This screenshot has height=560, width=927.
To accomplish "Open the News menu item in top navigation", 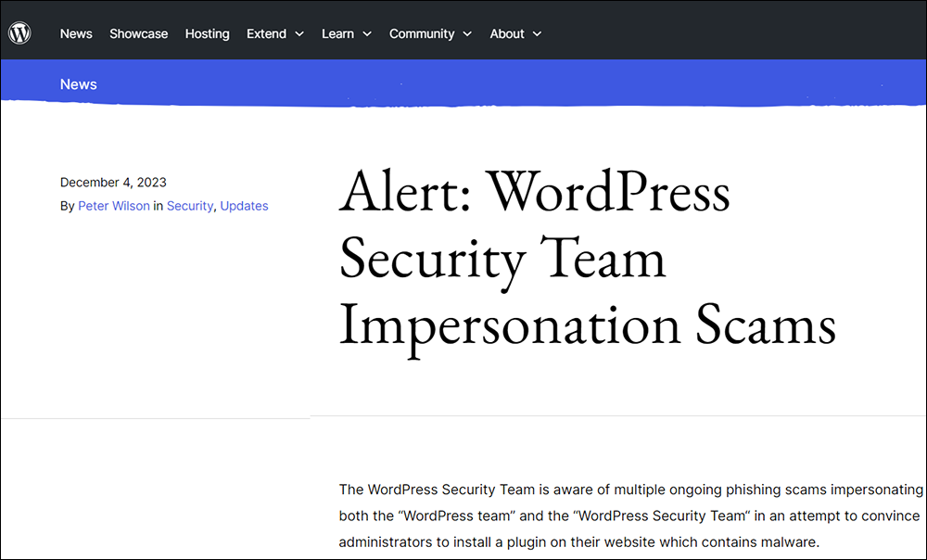I will (x=76, y=33).
